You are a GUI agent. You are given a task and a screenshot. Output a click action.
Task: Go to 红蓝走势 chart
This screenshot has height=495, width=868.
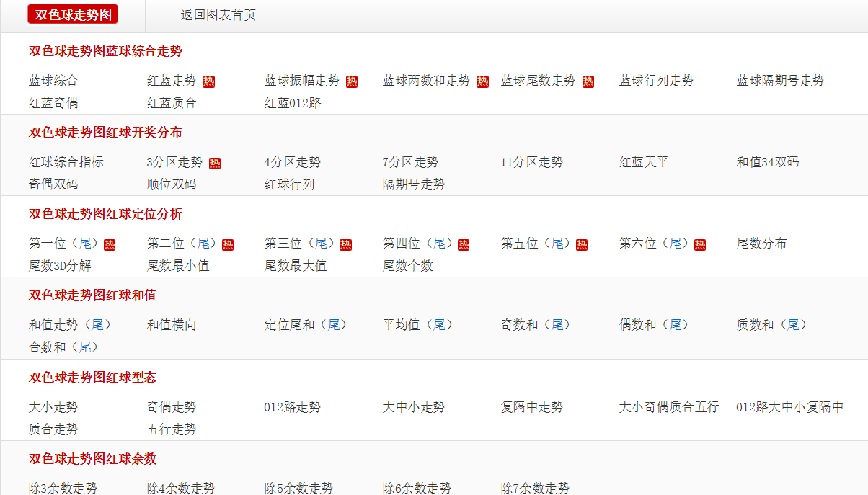pos(172,81)
